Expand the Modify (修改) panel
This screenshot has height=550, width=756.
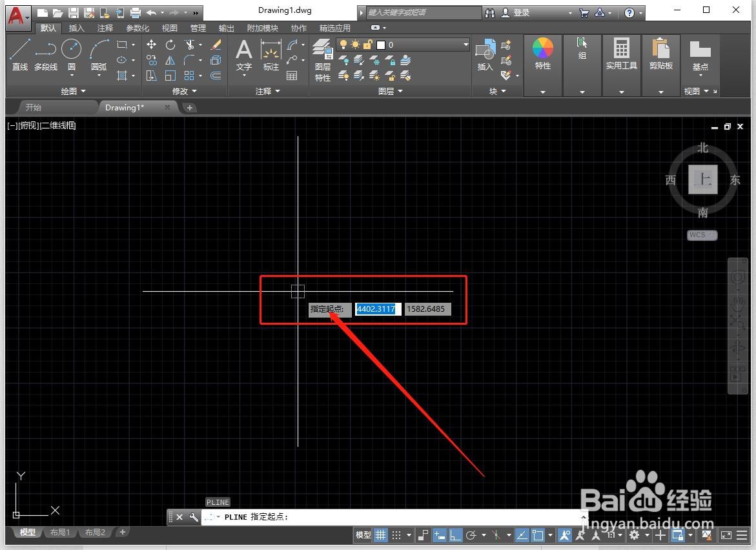tap(185, 90)
